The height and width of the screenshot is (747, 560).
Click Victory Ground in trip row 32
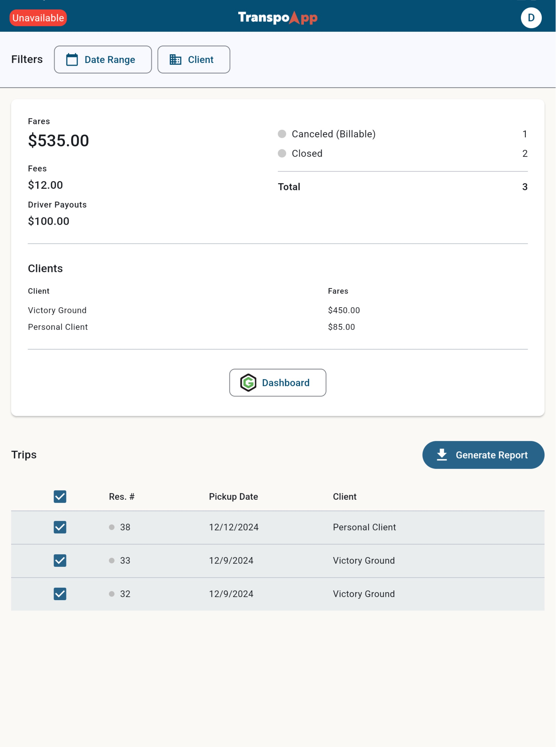coord(364,594)
